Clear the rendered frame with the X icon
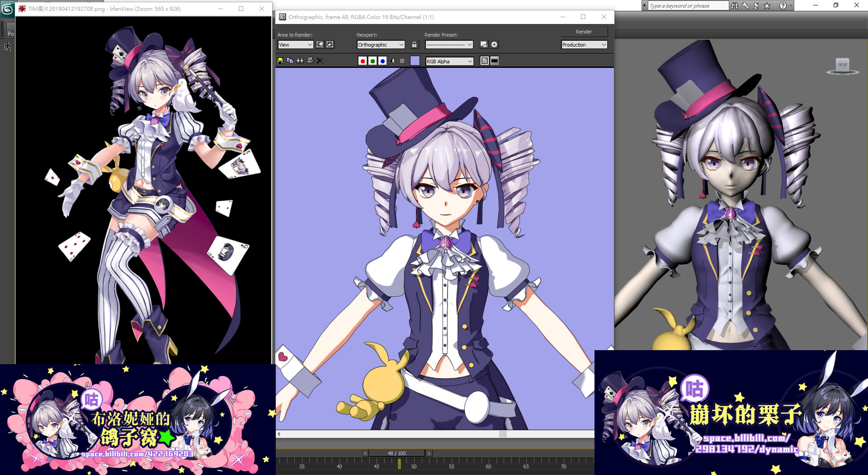The width and height of the screenshot is (868, 475). 320,61
